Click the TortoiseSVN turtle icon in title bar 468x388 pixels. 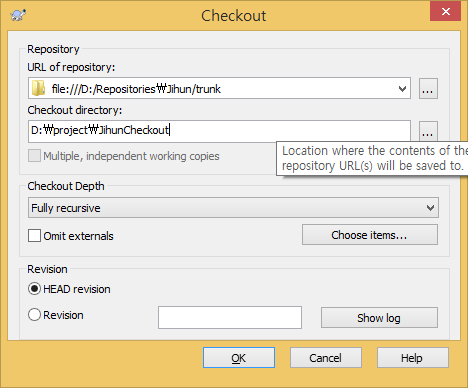point(18,15)
